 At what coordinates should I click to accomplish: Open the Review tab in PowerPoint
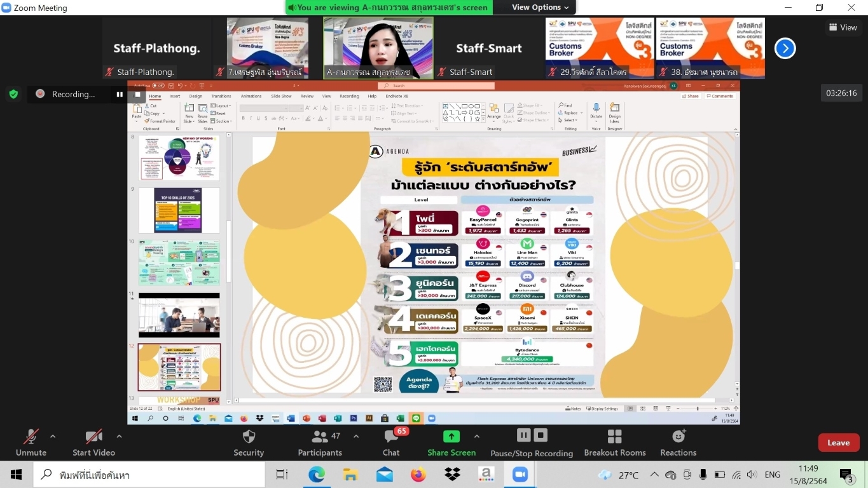[x=307, y=97]
